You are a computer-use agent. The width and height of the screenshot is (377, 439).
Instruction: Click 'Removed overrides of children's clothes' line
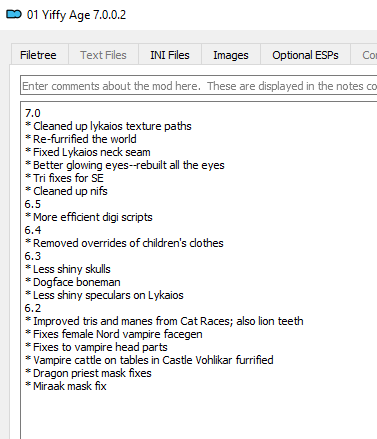point(124,243)
